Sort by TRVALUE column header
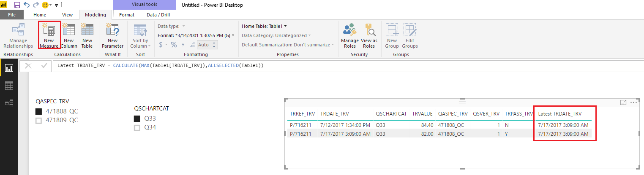Screen dimensions: 644x175 423,114
